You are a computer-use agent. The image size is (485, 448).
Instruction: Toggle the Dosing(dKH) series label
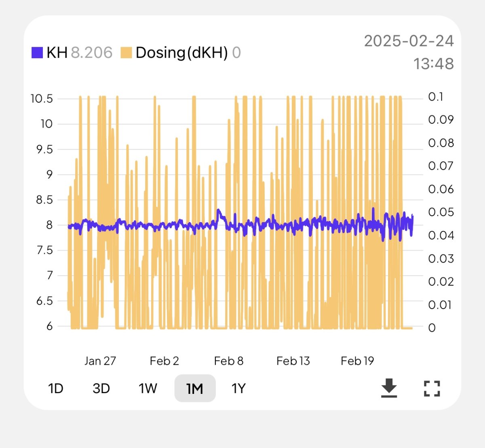(182, 53)
